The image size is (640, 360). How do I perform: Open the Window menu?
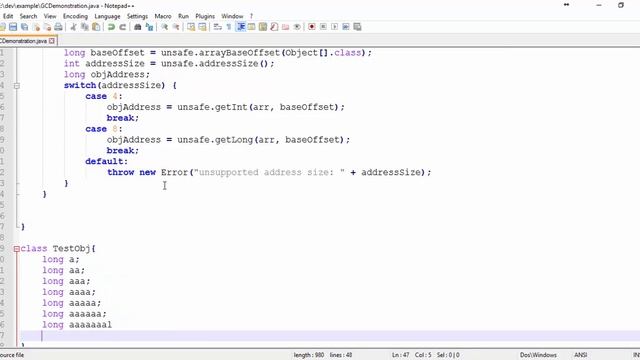(232, 16)
